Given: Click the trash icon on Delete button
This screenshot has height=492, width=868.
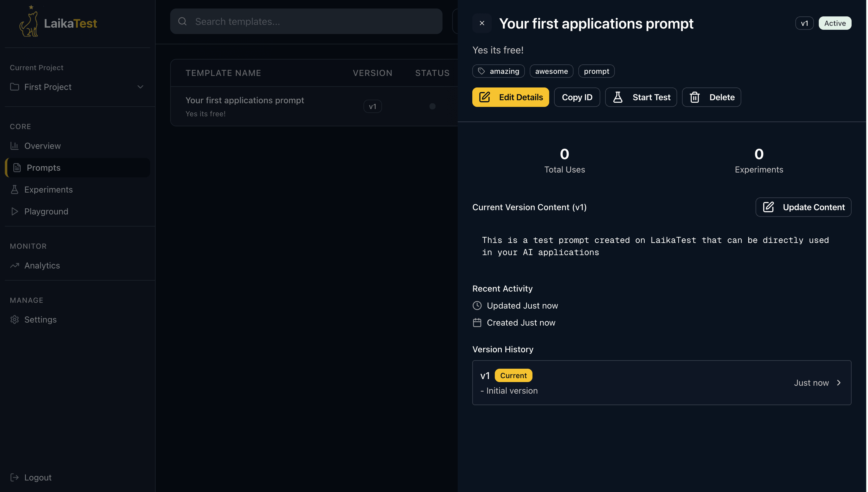Looking at the screenshot, I should (695, 97).
